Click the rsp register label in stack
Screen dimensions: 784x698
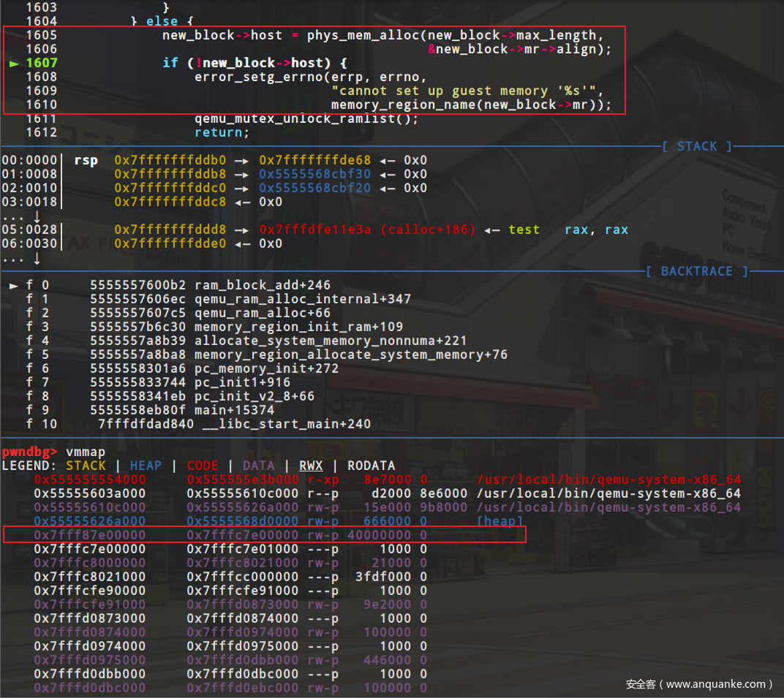click(86, 160)
